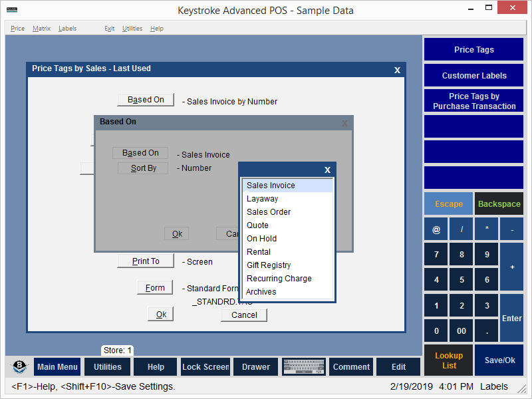Click the on-screen keyboard icon
This screenshot has width=532, height=399.
pyautogui.click(x=303, y=367)
